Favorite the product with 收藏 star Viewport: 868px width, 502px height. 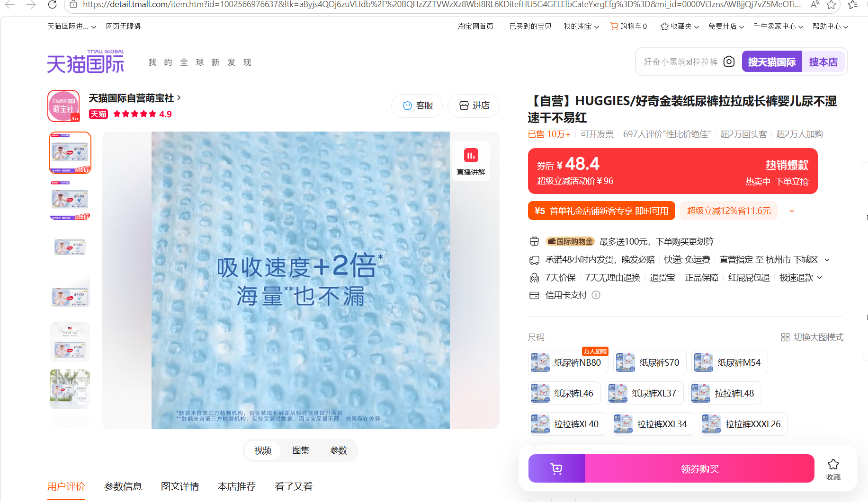pyautogui.click(x=833, y=469)
